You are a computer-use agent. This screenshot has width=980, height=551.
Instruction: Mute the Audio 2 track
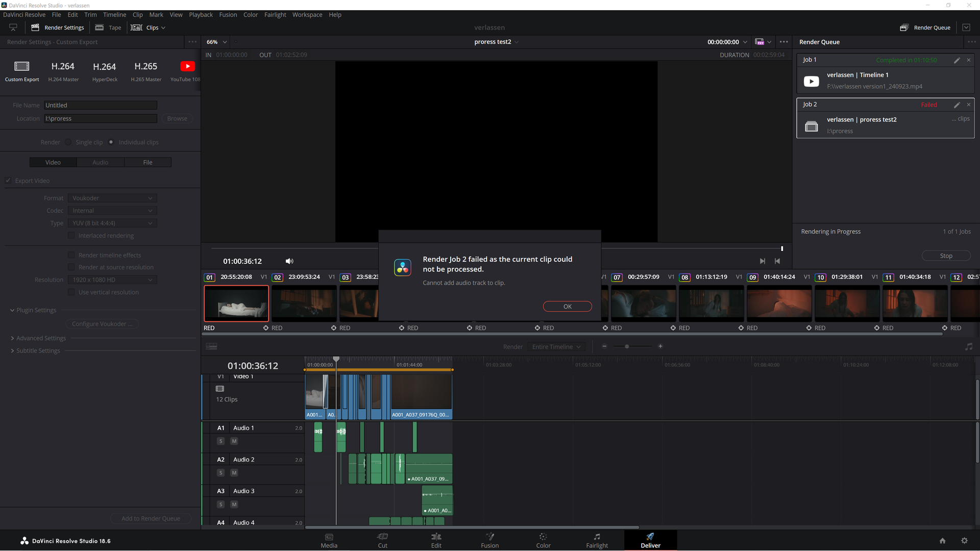234,473
